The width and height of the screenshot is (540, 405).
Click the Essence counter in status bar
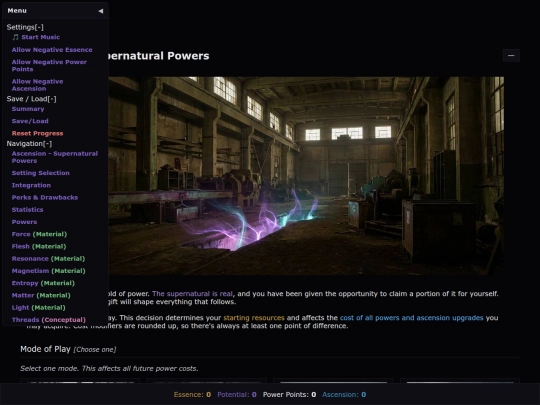[192, 395]
